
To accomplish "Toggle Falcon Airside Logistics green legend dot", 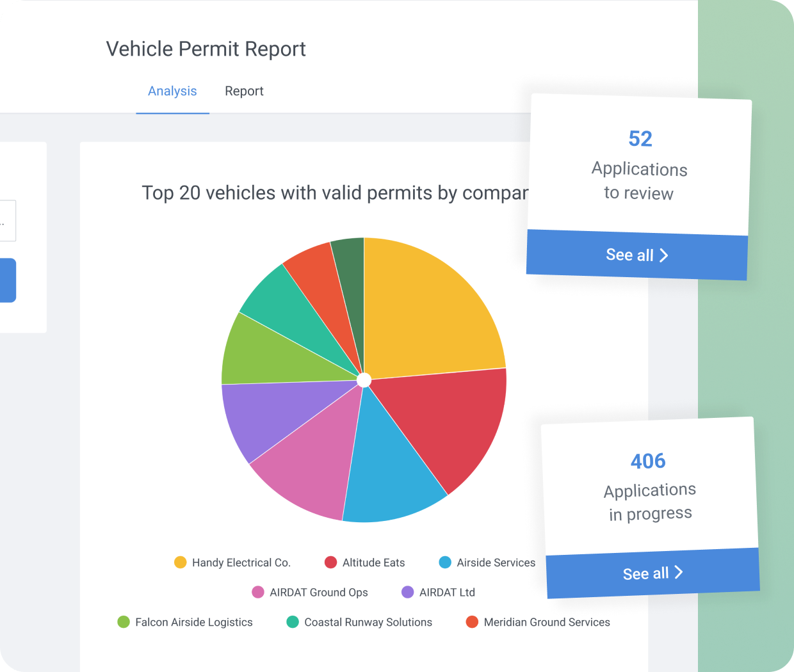I will (124, 622).
